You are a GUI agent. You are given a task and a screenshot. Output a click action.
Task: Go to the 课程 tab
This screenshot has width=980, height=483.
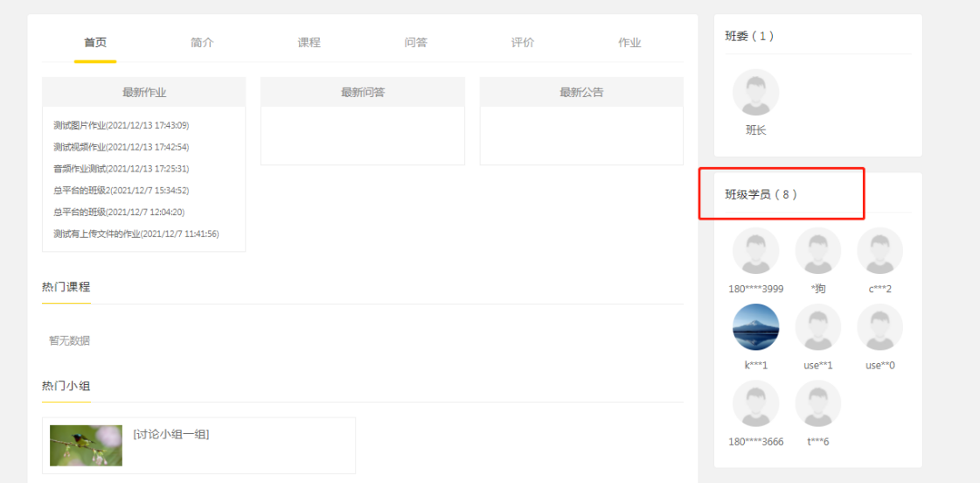click(x=309, y=43)
